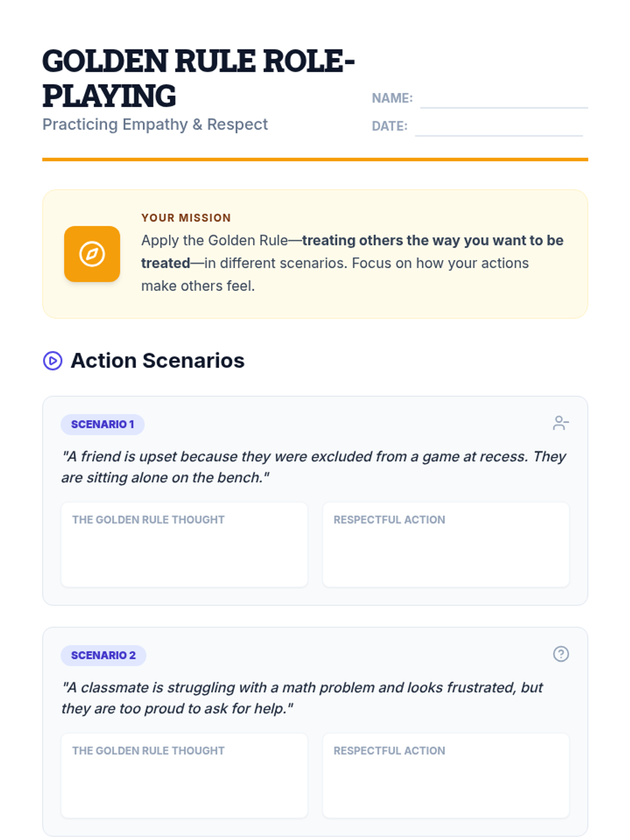Select Scenario 1's Respectful Action box
The image size is (630, 840).
tap(446, 551)
